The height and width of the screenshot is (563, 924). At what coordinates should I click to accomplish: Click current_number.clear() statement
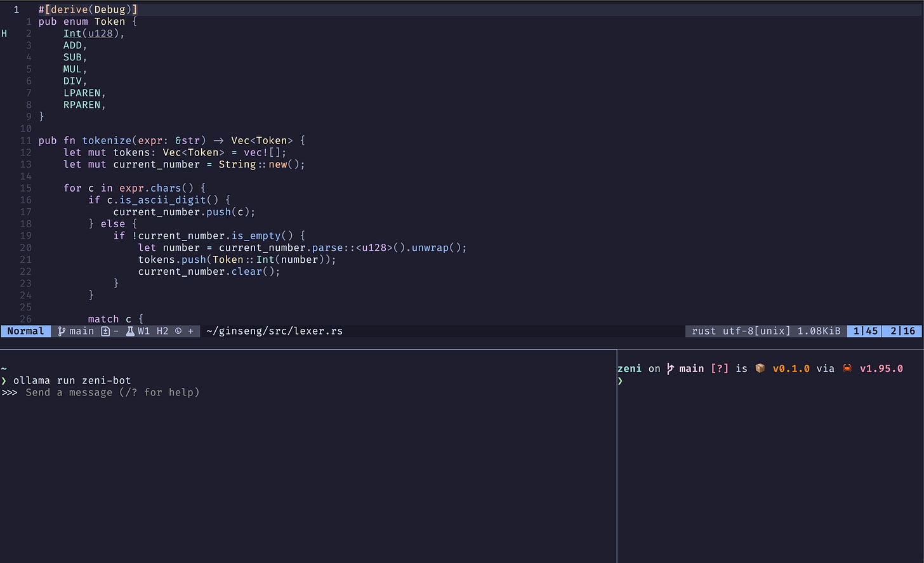pos(209,272)
